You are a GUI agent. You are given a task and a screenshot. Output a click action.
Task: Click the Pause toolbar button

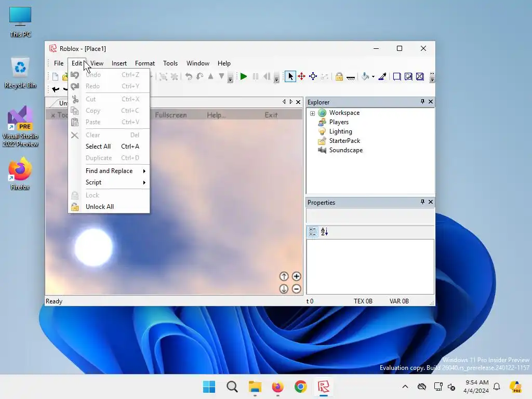[256, 77]
